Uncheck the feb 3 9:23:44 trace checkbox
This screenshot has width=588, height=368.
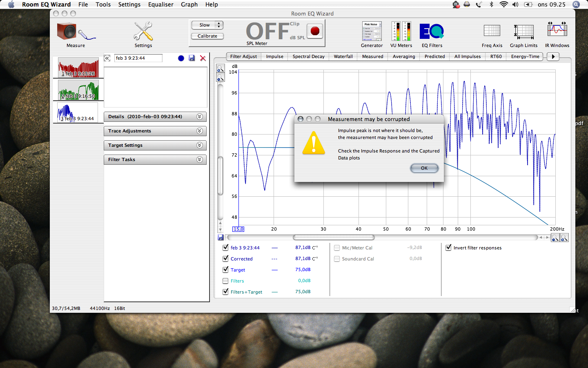pos(225,247)
